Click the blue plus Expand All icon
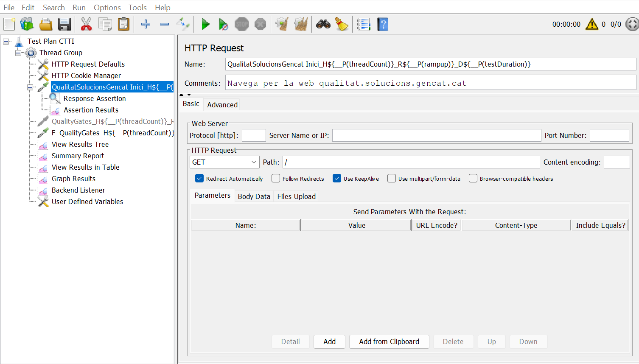Image resolution: width=639 pixels, height=364 pixels. click(146, 24)
